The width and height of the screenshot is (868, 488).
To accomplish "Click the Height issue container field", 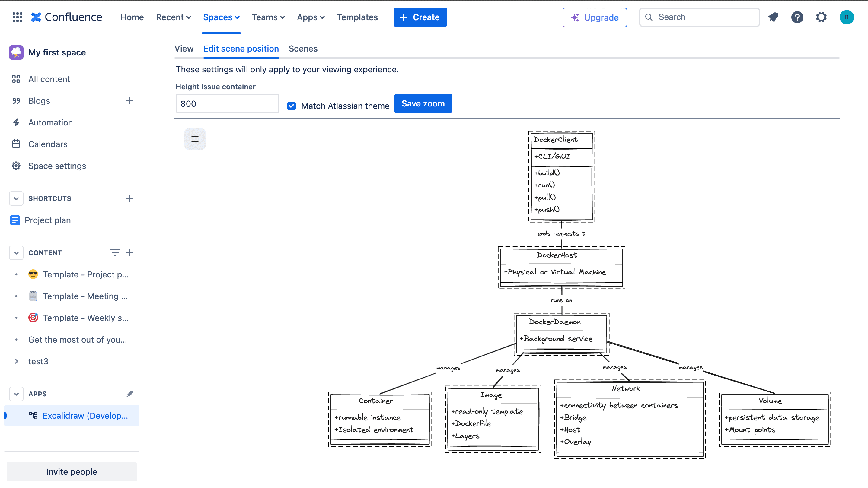I will 228,103.
